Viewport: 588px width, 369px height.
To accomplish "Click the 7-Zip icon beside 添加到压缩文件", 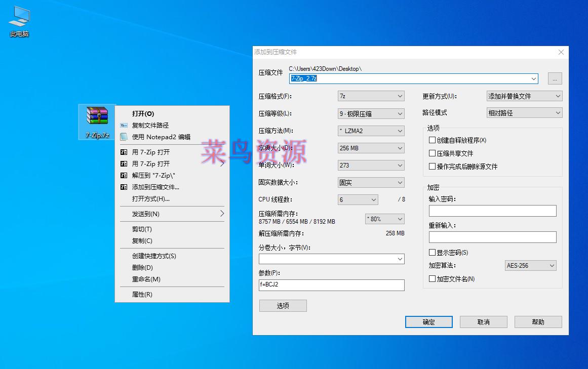I will 124,187.
